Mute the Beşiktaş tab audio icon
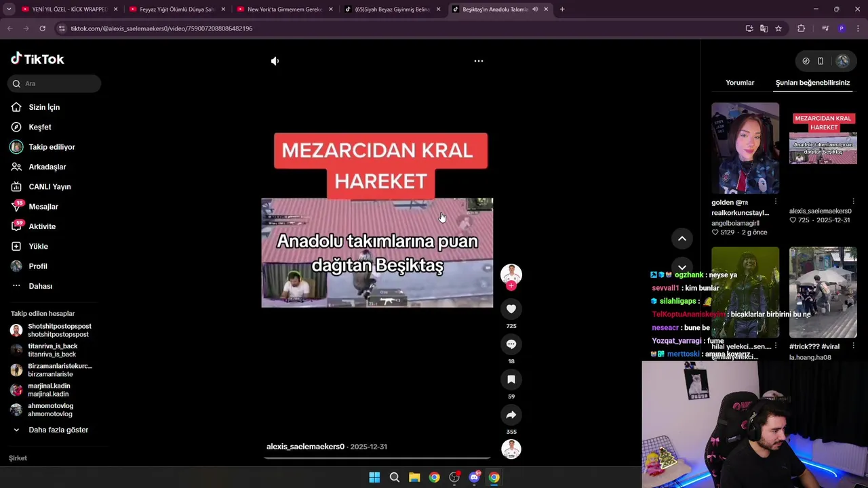The image size is (868, 488). 535,9
